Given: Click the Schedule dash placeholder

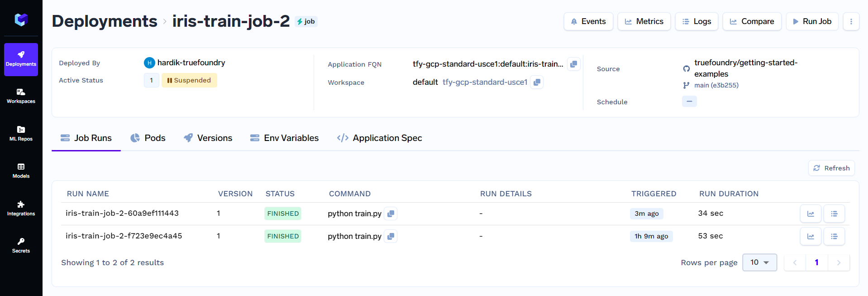Looking at the screenshot, I should click(689, 102).
